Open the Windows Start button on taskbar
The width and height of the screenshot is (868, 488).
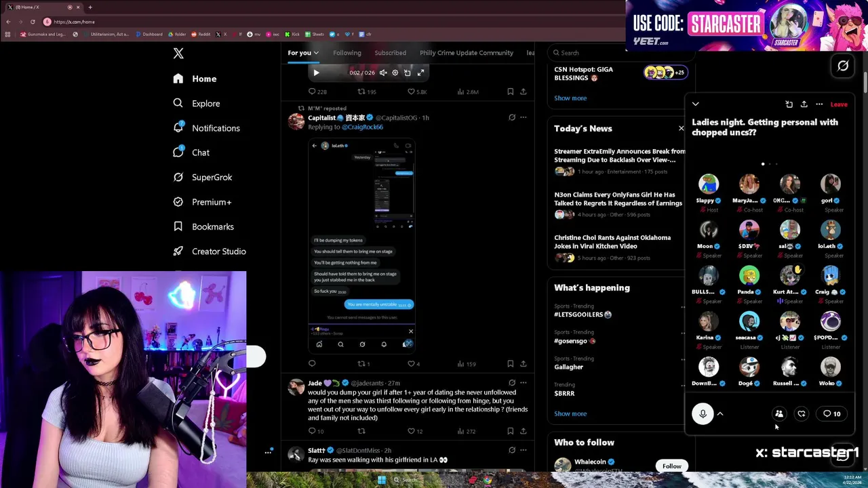pyautogui.click(x=382, y=481)
